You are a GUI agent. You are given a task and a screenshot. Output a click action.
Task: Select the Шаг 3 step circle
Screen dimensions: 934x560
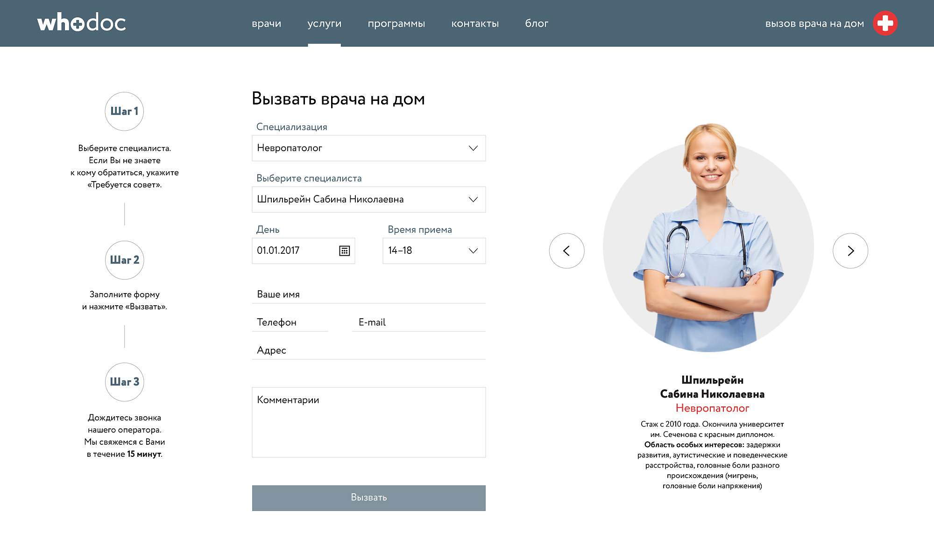click(x=124, y=382)
